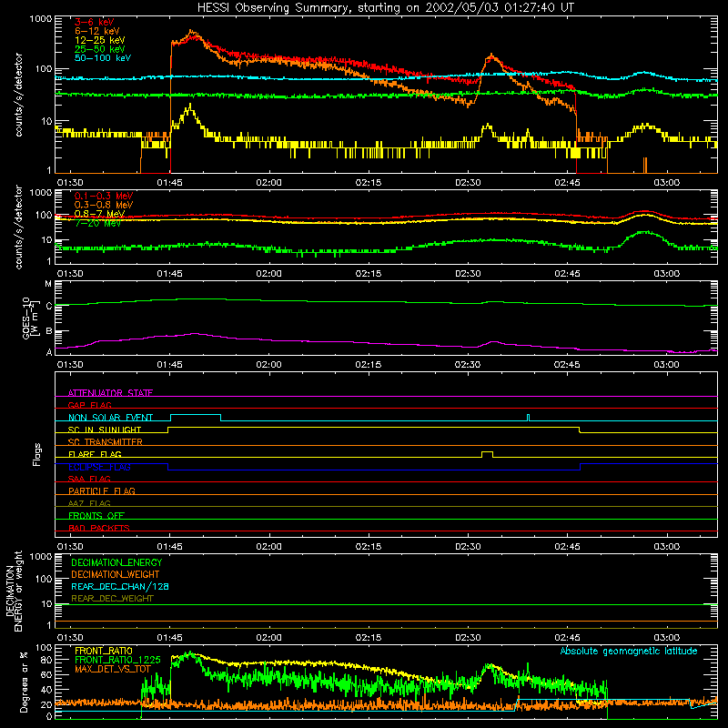This screenshot has width=728, height=728.
Task: Click the M class tick on GOES panel
Action: coord(48,283)
